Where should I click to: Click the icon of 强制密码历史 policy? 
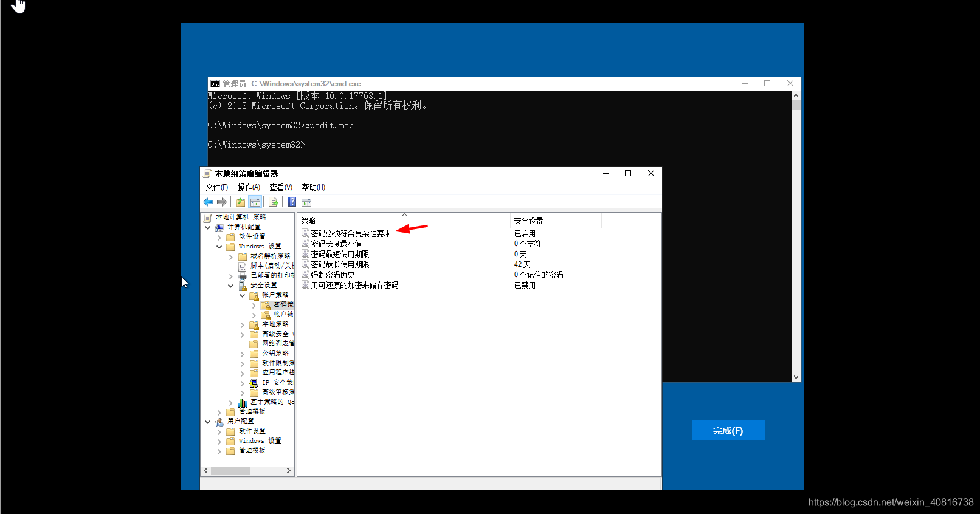(x=306, y=275)
